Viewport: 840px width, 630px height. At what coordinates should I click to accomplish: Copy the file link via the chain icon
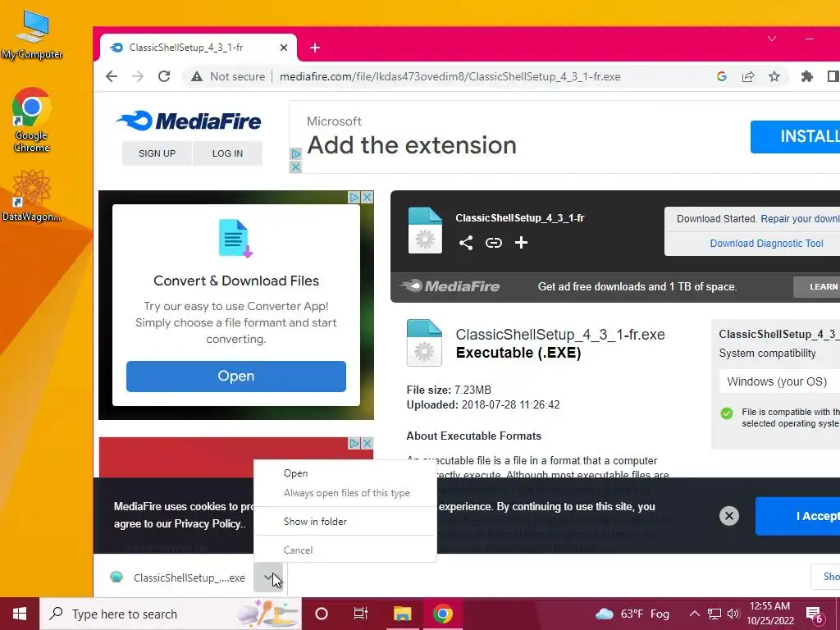(493, 243)
